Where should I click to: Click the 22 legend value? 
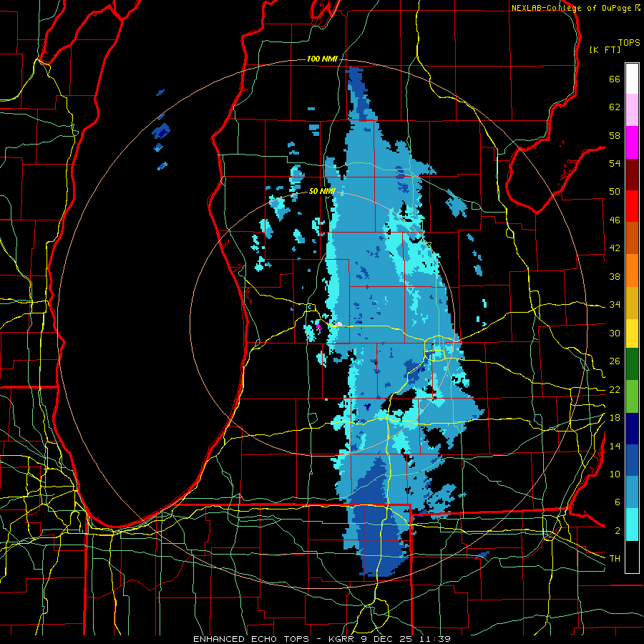point(615,390)
